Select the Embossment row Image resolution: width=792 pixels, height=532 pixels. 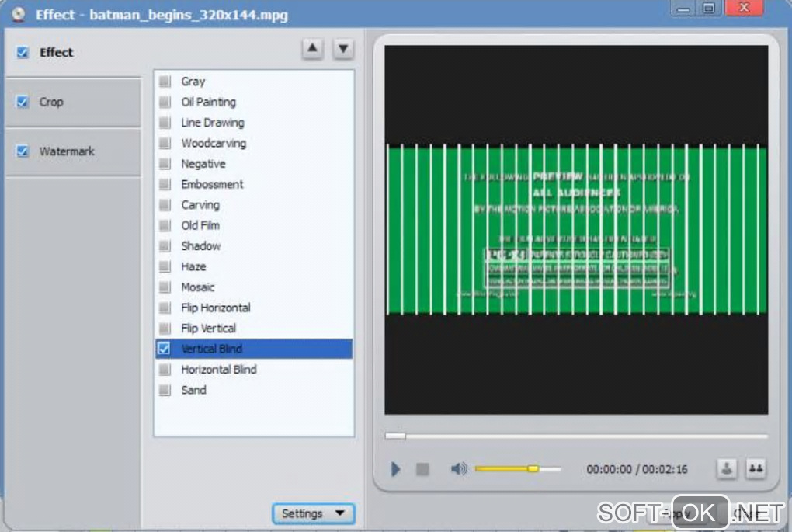(254, 184)
